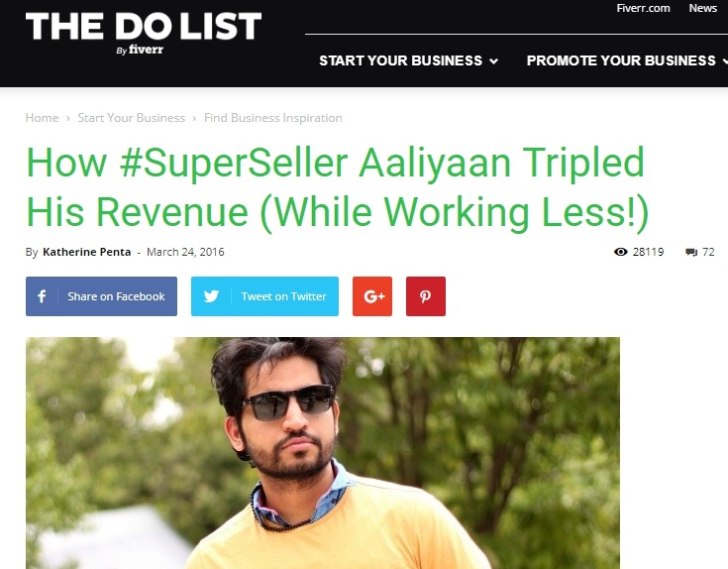Click the comments bubble icon

(691, 252)
